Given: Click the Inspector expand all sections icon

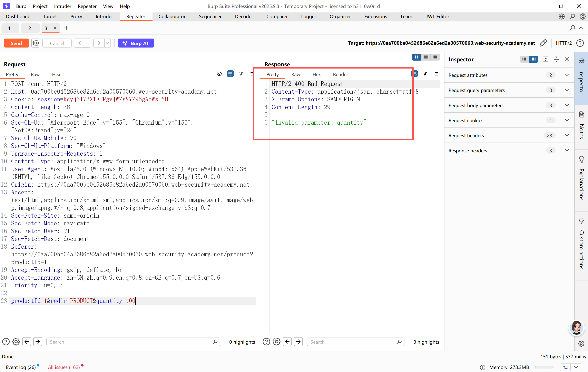Looking at the screenshot, I should (546, 59).
